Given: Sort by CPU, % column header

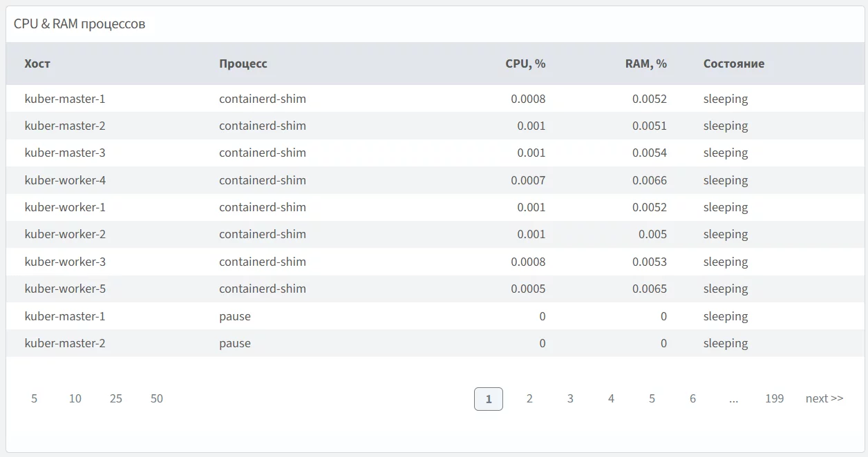Looking at the screenshot, I should point(525,64).
